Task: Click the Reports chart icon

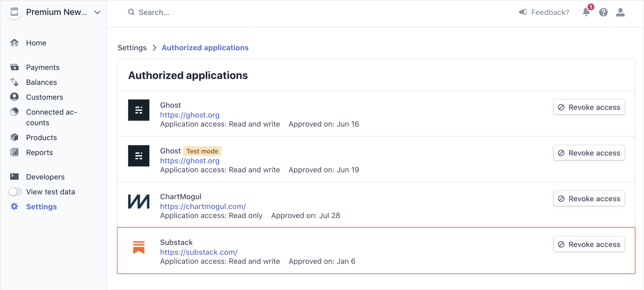Action: tap(14, 152)
